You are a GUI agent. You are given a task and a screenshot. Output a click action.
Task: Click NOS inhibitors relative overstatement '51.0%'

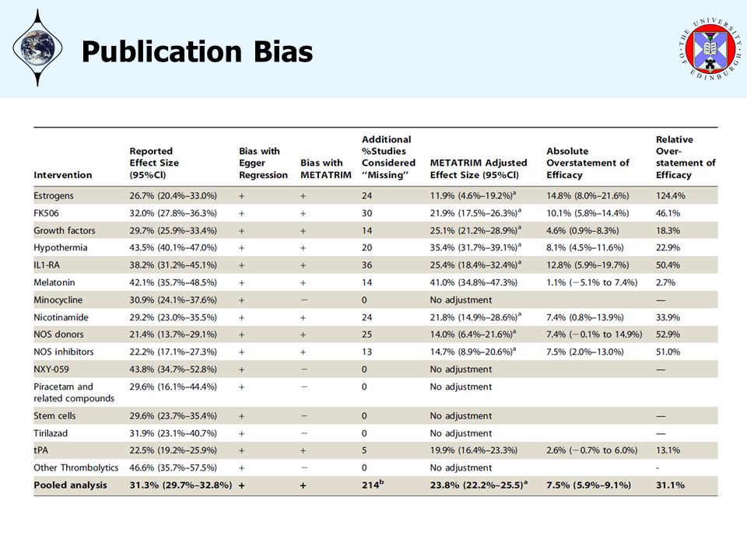pos(668,352)
